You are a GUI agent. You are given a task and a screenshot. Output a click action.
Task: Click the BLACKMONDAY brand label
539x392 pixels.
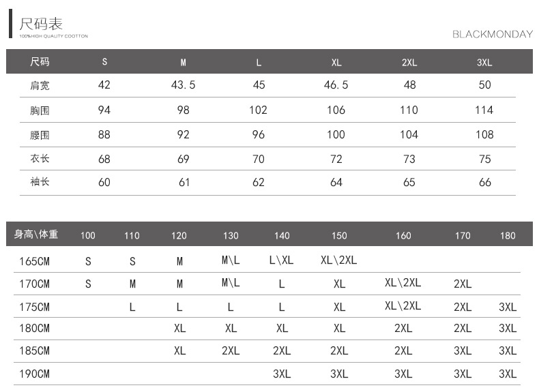(492, 34)
